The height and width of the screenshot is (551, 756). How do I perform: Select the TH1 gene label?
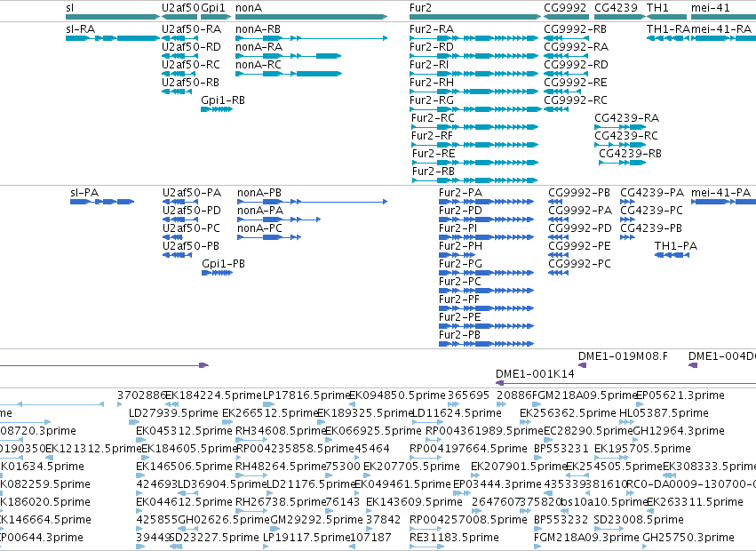657,8
